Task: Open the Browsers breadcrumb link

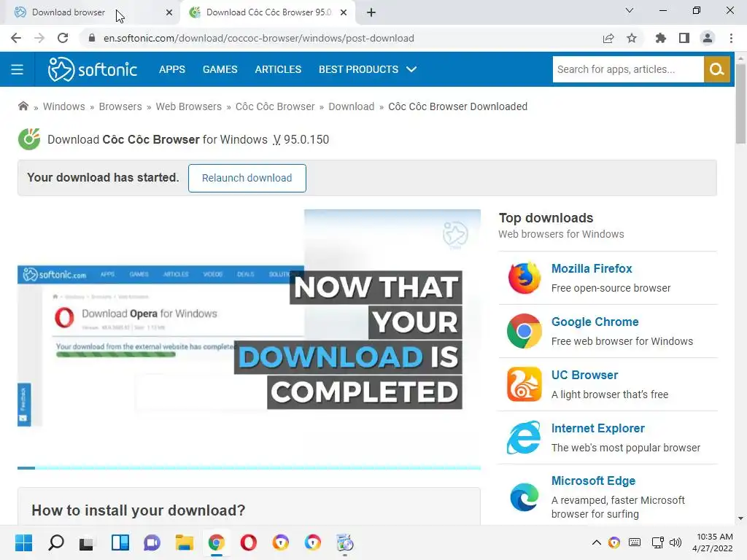Action: point(120,106)
